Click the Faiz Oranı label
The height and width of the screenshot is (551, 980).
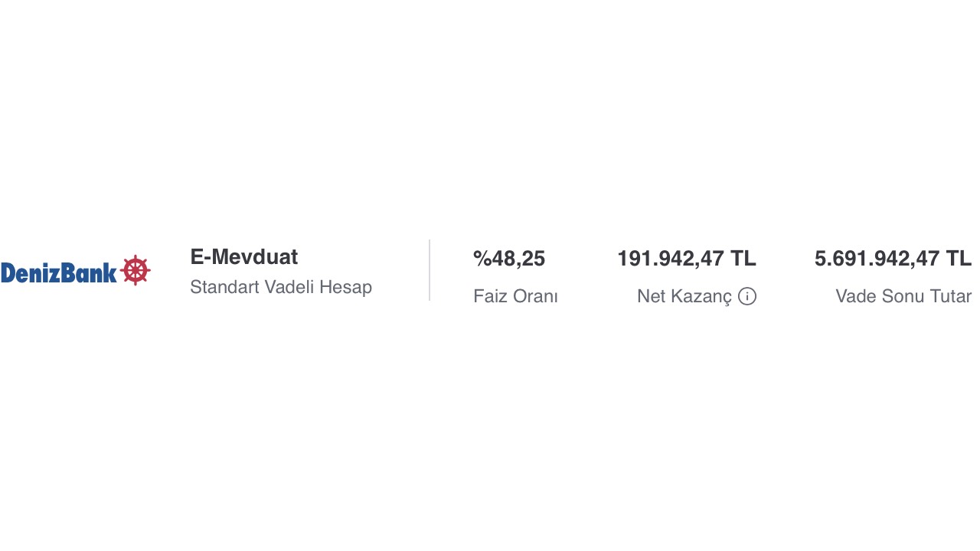pos(515,296)
